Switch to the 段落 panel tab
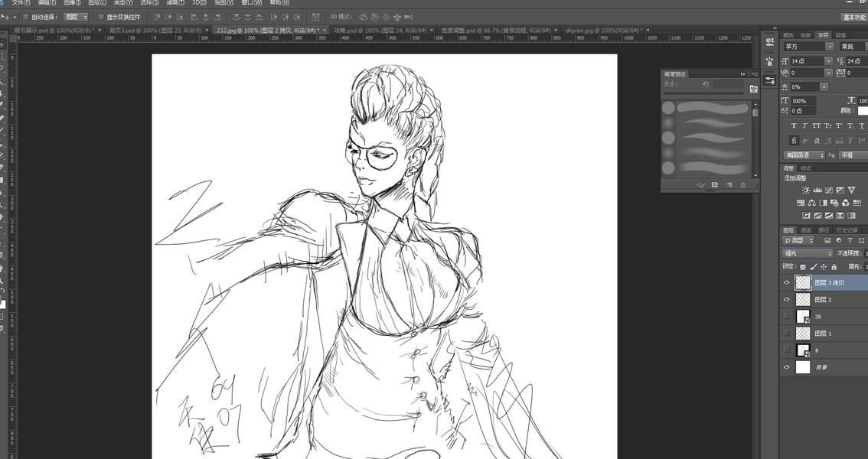This screenshot has height=459, width=868. tap(840, 35)
